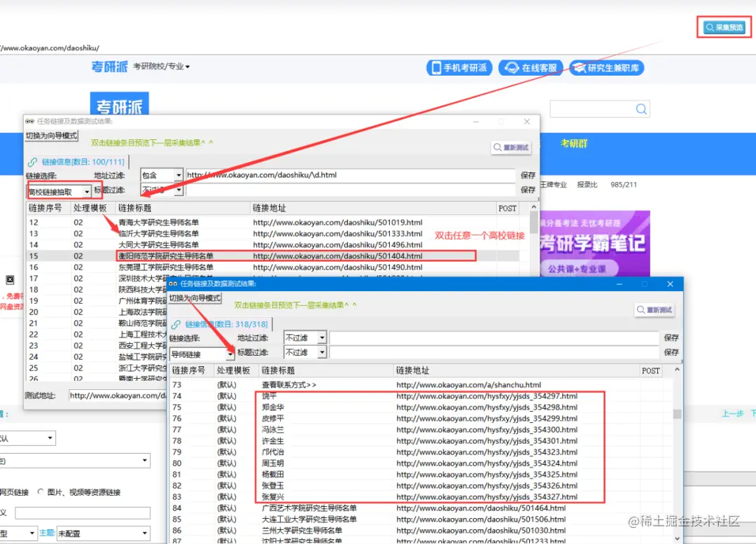Click 链接序号 column header in front window
This screenshot has height=544, width=756.
tap(191, 371)
